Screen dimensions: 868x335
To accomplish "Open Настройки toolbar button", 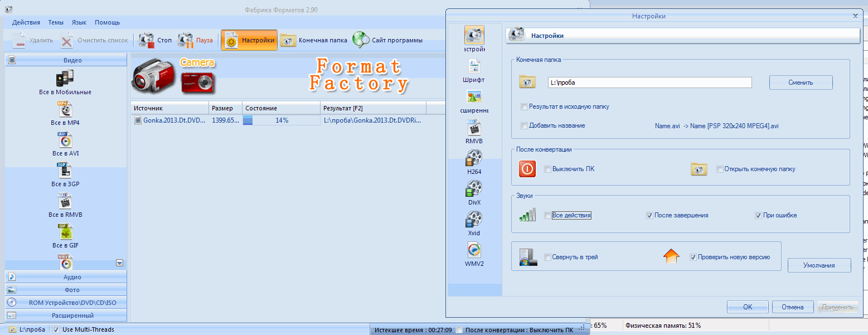I will click(249, 40).
